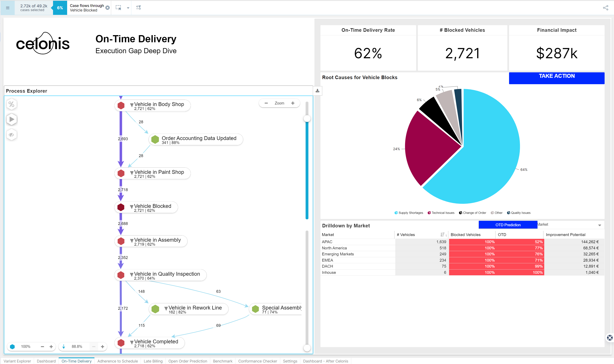Click the blue activities hexagon icon

click(x=12, y=347)
